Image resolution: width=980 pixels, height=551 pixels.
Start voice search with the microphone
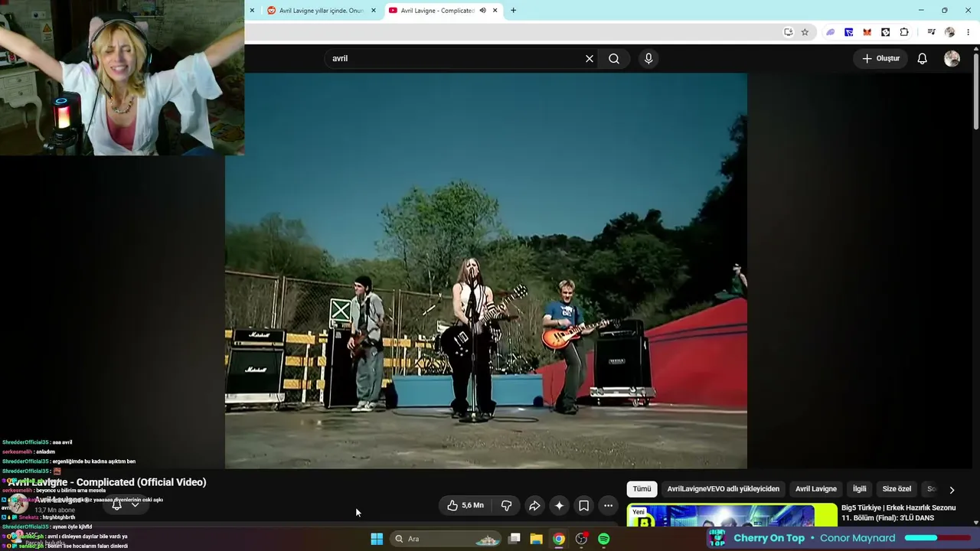click(x=648, y=58)
